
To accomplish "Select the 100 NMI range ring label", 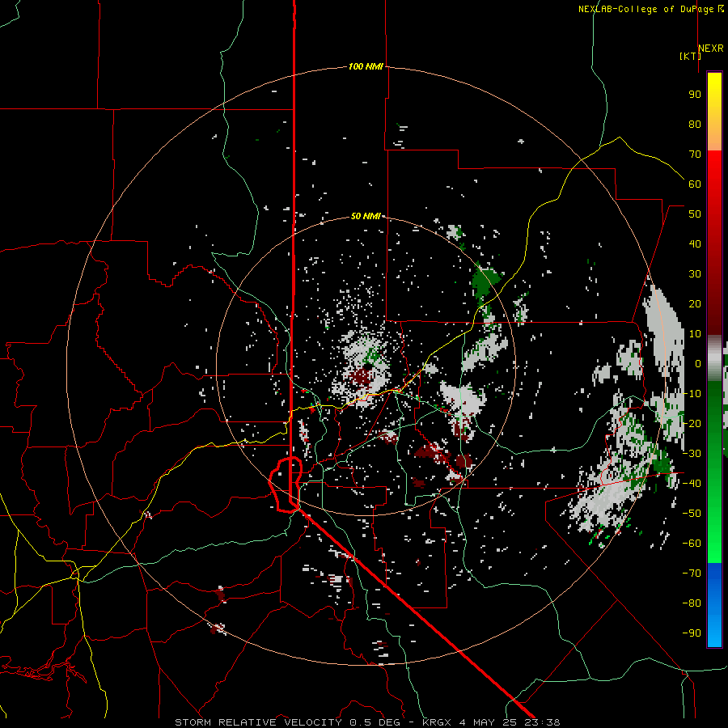I will point(366,66).
